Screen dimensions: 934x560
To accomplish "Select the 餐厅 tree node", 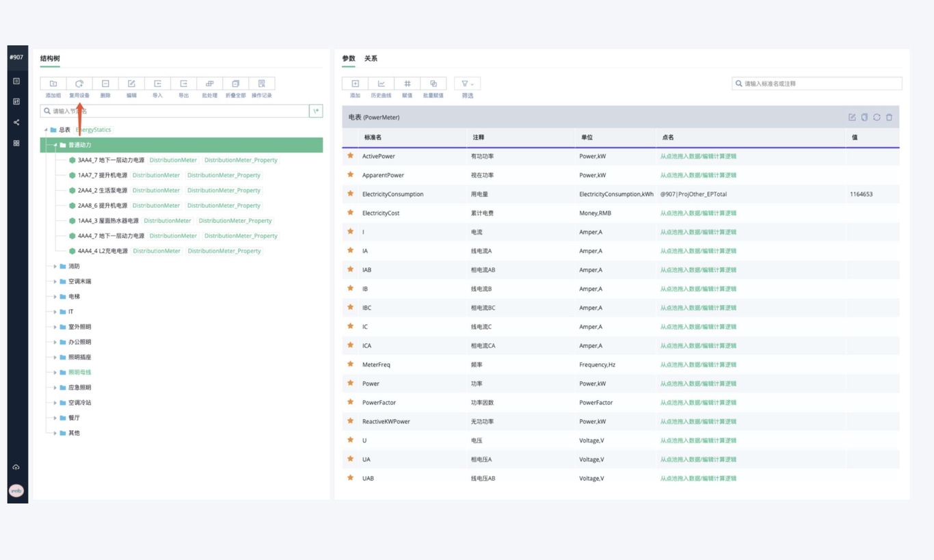I will point(74,418).
